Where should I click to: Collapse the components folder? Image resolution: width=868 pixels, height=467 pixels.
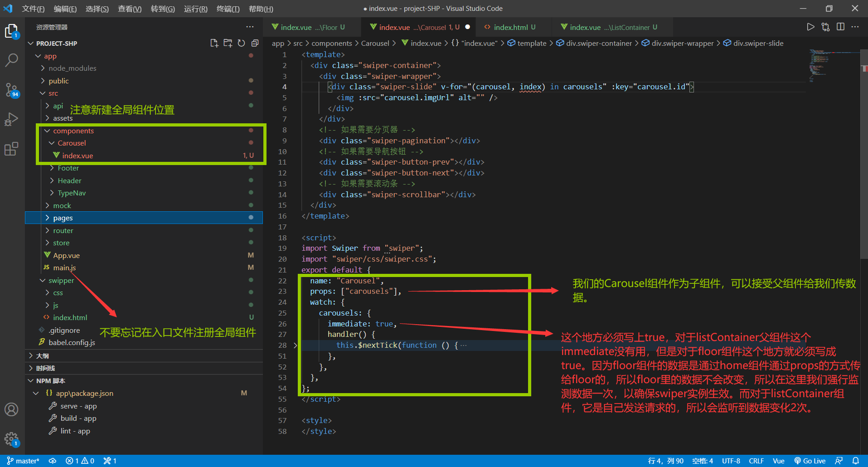73,131
